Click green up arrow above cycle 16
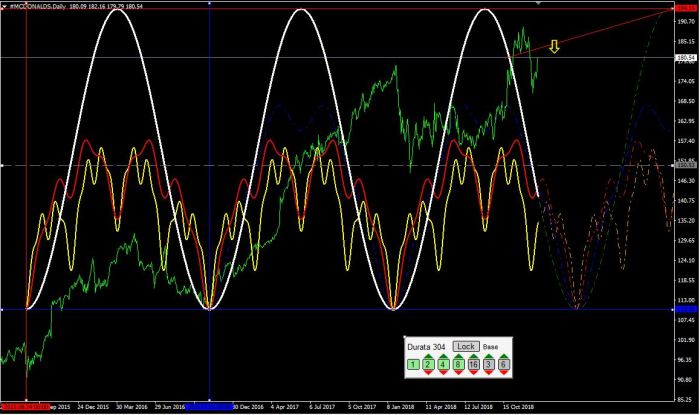700x415 pixels. (474, 356)
